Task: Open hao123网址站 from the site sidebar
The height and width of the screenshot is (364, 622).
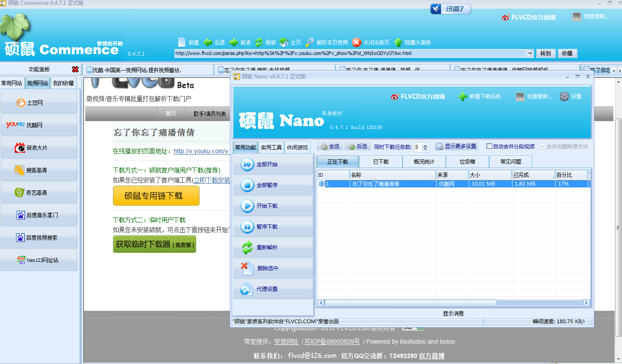Action: [x=39, y=260]
